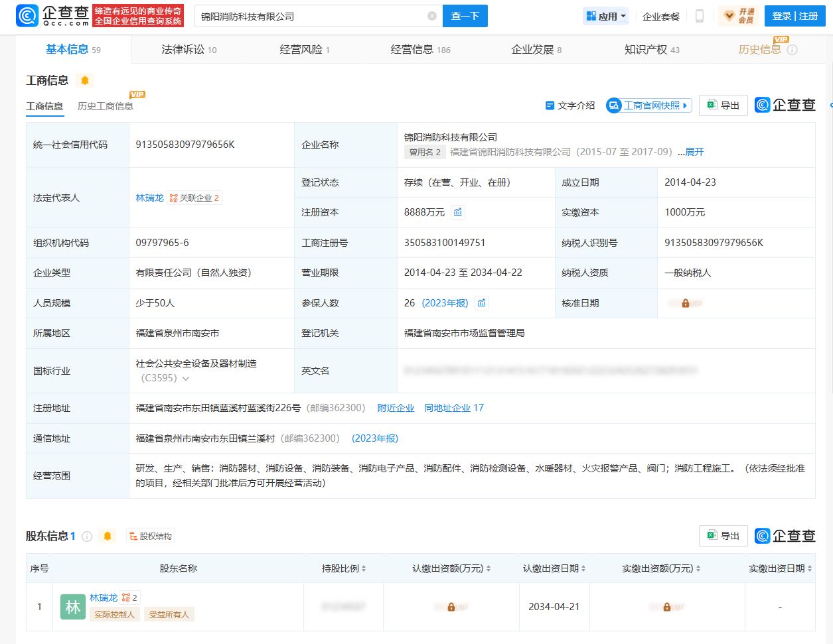Open the 同地址企业 17 link
Viewport: 833px width, 644px height.
(454, 408)
